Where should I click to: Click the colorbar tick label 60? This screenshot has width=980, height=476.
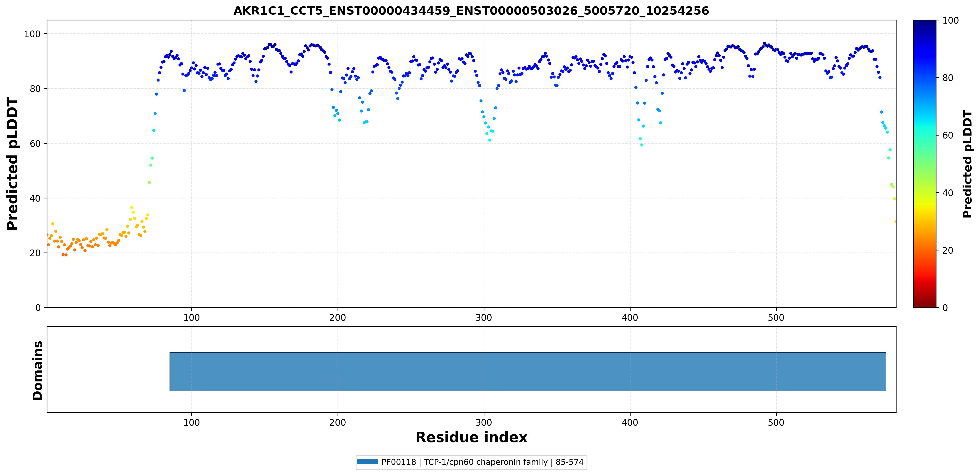pos(947,136)
